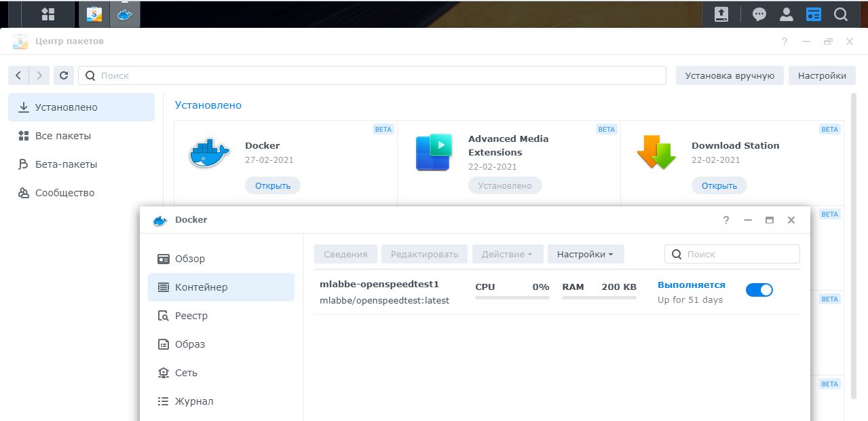Screen dimensions: 868x421
Task: Open the Образ section in Docker sidebar
Action: coord(189,344)
